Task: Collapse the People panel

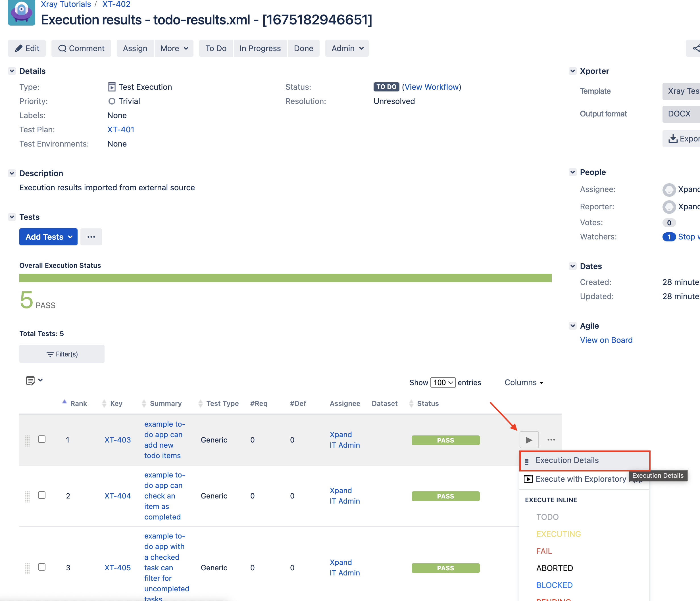Action: (x=573, y=172)
